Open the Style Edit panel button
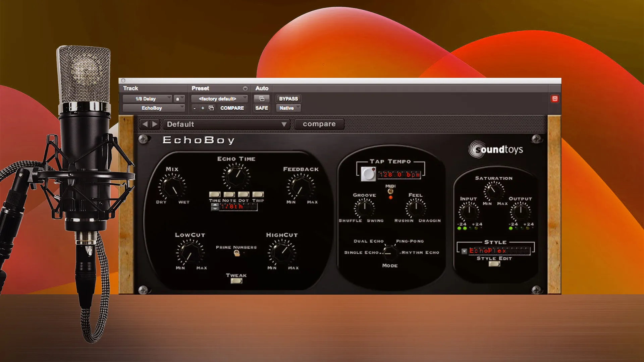The width and height of the screenshot is (644, 362). [x=494, y=264]
